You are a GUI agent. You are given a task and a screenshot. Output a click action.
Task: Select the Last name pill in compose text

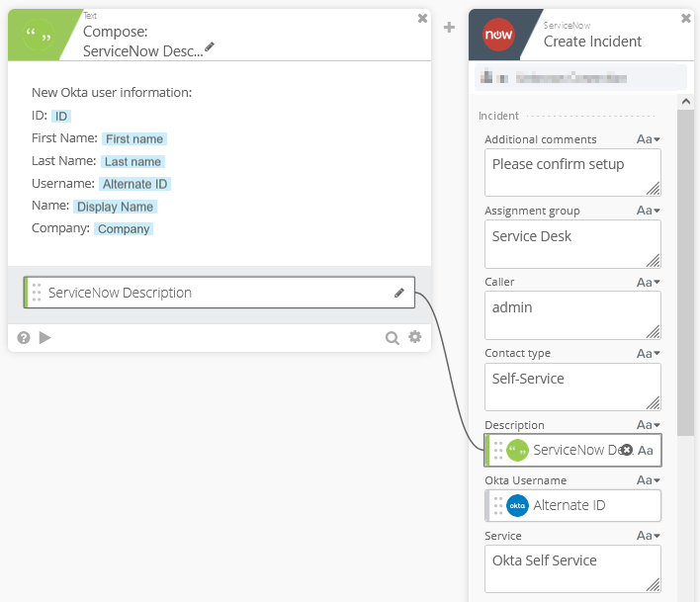pos(132,161)
